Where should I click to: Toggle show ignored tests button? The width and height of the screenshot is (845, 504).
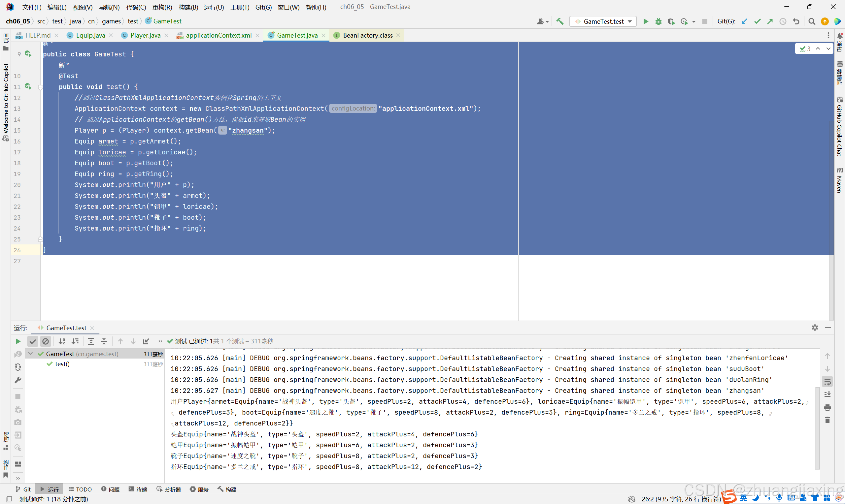click(46, 341)
